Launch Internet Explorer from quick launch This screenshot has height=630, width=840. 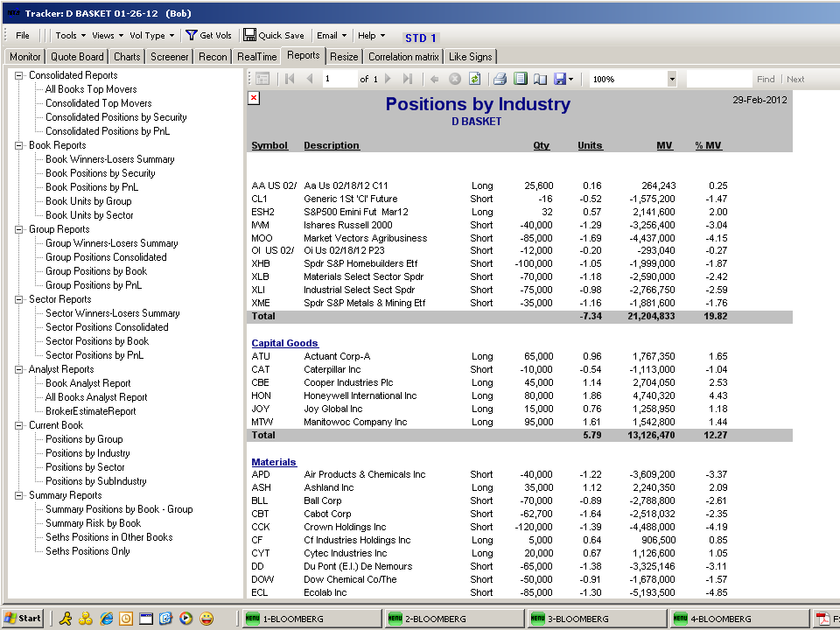coord(106,619)
